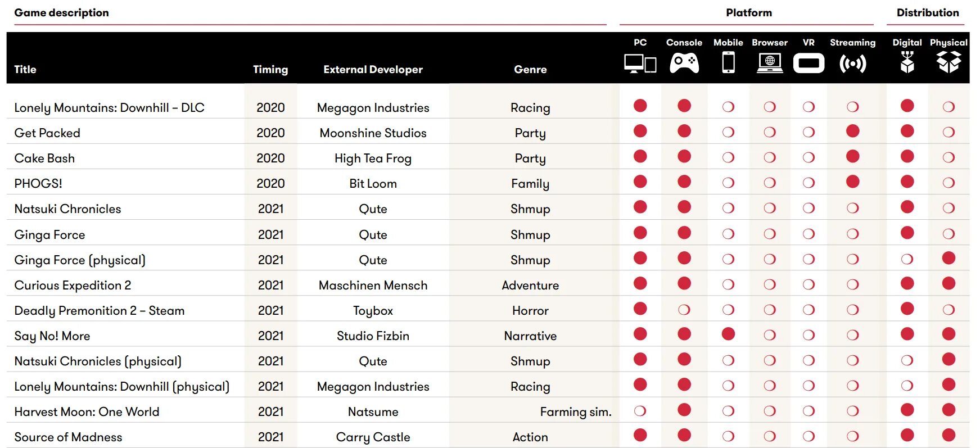Click the Platform section heading
Viewport: 980px width, 448px height.
coord(748,13)
